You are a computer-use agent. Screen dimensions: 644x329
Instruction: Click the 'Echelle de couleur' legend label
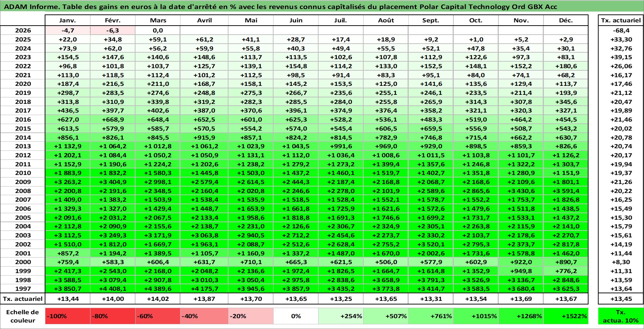pos(23,316)
